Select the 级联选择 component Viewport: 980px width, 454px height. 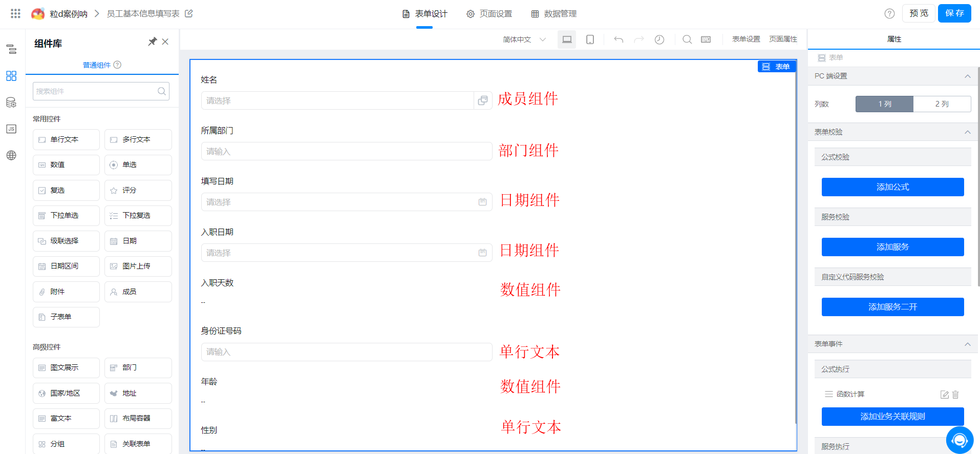[66, 241]
